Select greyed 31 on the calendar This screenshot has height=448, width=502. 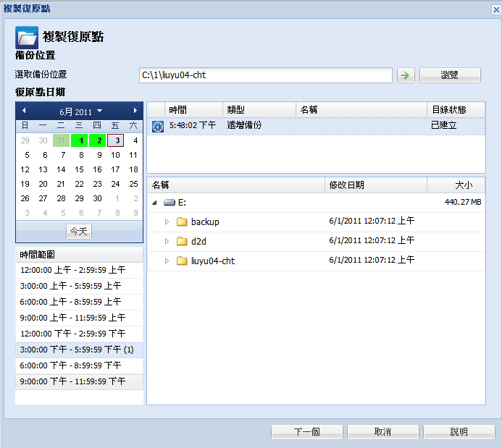(61, 140)
